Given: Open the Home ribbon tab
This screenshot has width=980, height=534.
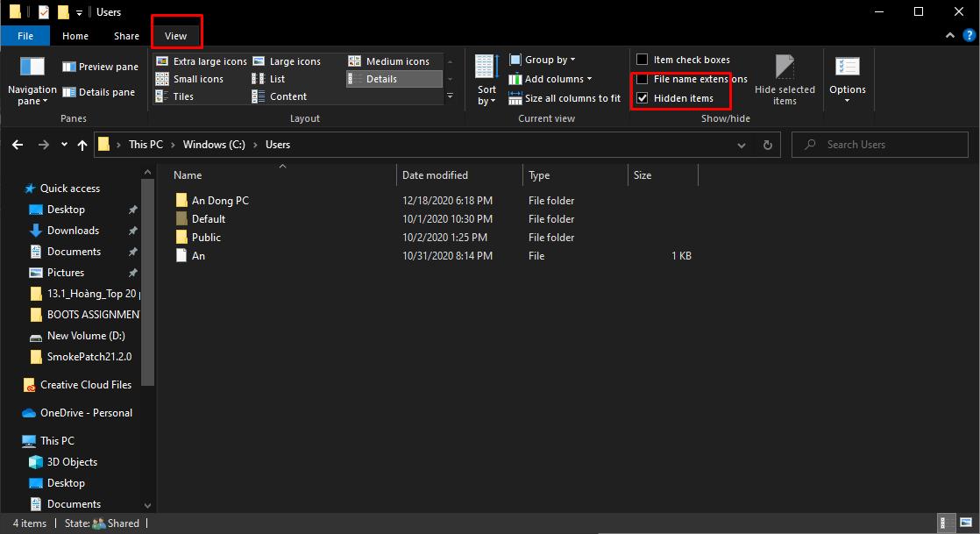Looking at the screenshot, I should (x=75, y=36).
